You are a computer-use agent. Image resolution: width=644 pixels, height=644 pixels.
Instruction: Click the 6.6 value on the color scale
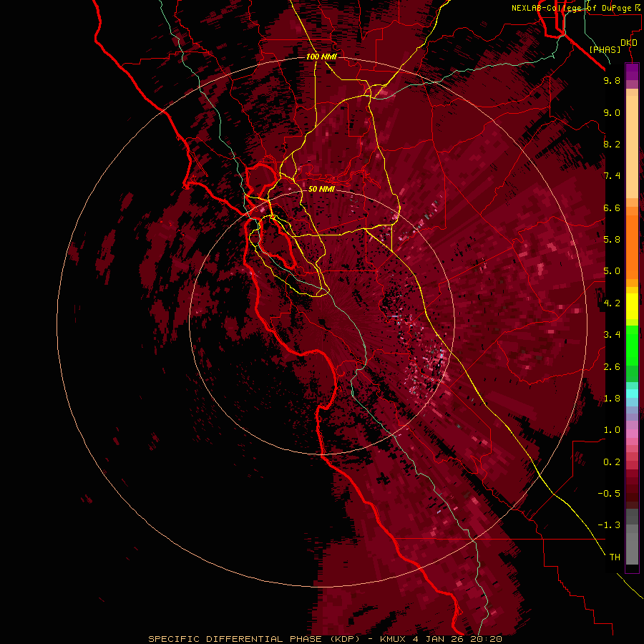click(612, 208)
